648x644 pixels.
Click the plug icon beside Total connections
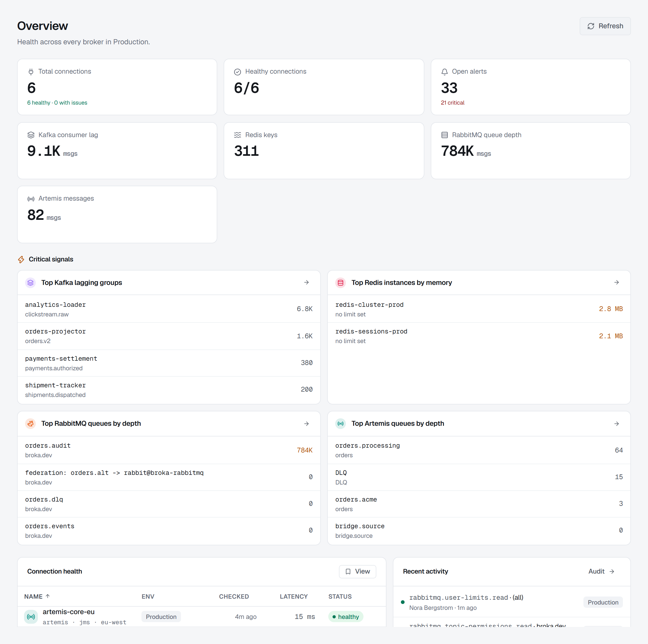click(x=31, y=72)
